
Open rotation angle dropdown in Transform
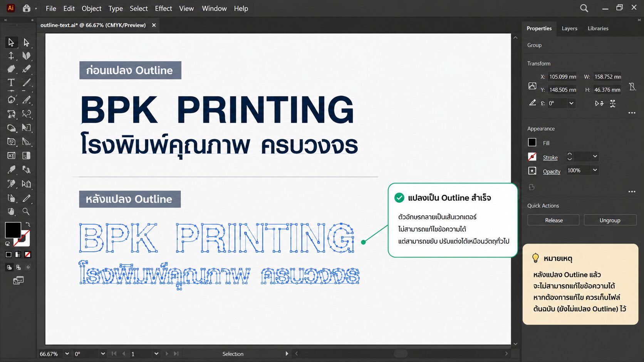[571, 103]
